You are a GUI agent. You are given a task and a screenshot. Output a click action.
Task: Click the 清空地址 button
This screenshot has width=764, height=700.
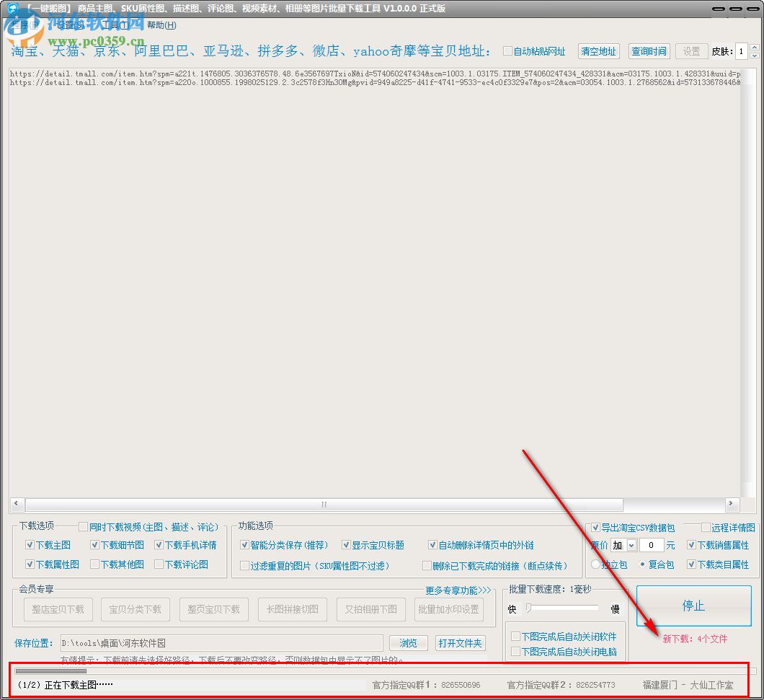[x=599, y=51]
